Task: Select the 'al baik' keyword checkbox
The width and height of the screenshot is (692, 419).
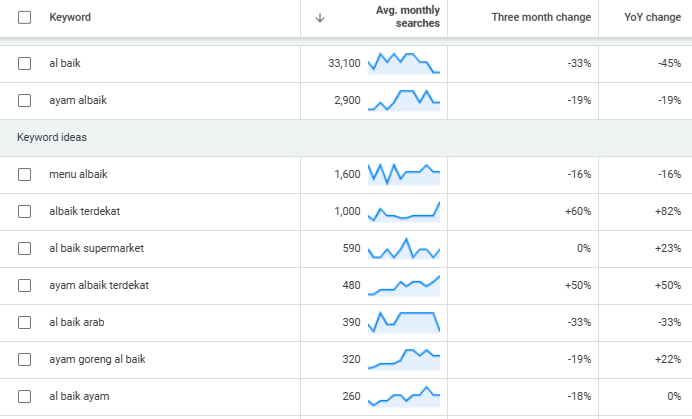Action: coord(25,63)
